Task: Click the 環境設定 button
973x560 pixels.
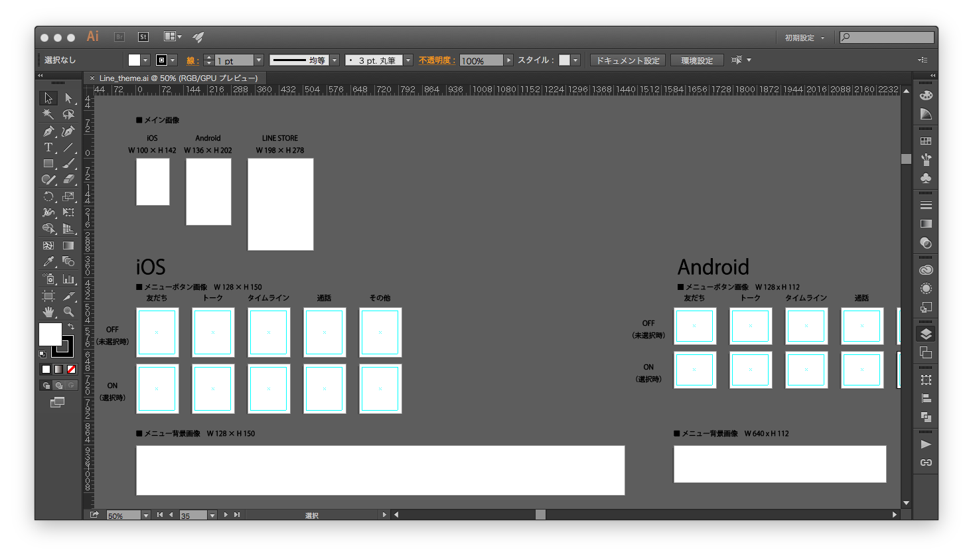Action: (x=696, y=60)
